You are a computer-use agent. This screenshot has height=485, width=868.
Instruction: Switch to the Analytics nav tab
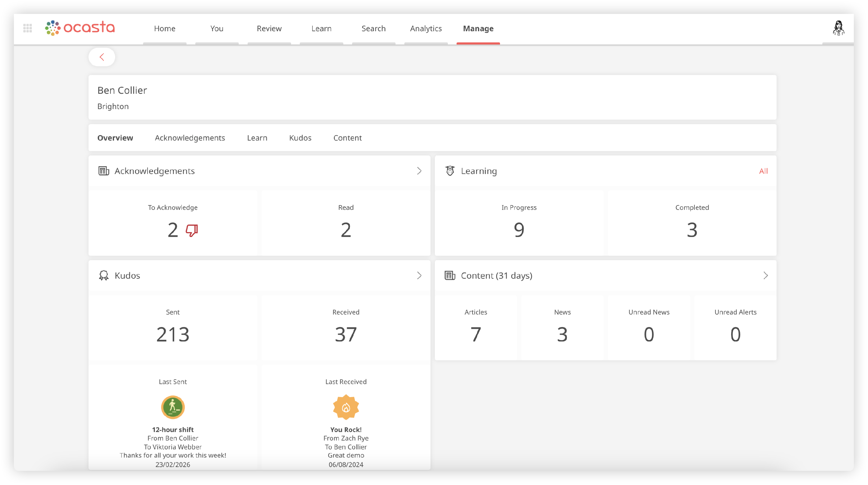coord(426,29)
